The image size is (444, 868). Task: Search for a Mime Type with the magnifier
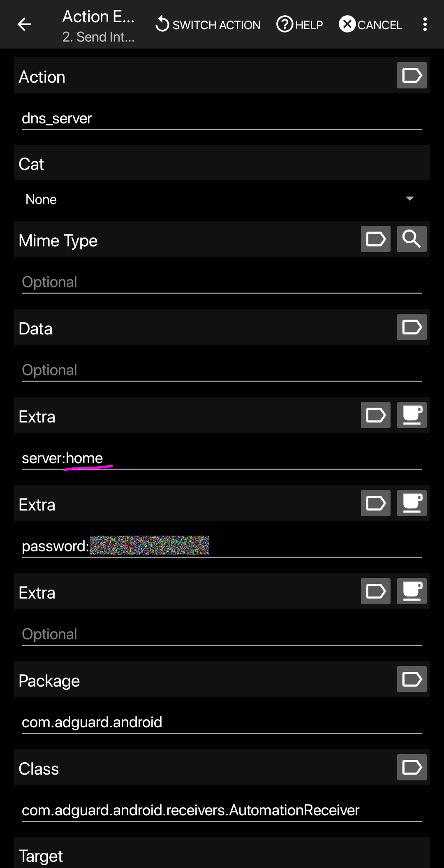(x=412, y=239)
